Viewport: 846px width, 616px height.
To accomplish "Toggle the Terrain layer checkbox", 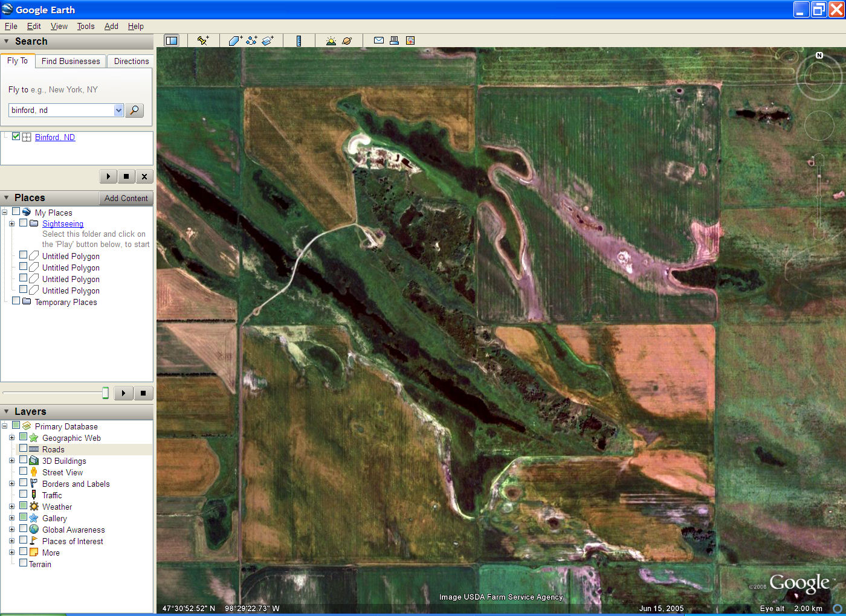I will 23,563.
